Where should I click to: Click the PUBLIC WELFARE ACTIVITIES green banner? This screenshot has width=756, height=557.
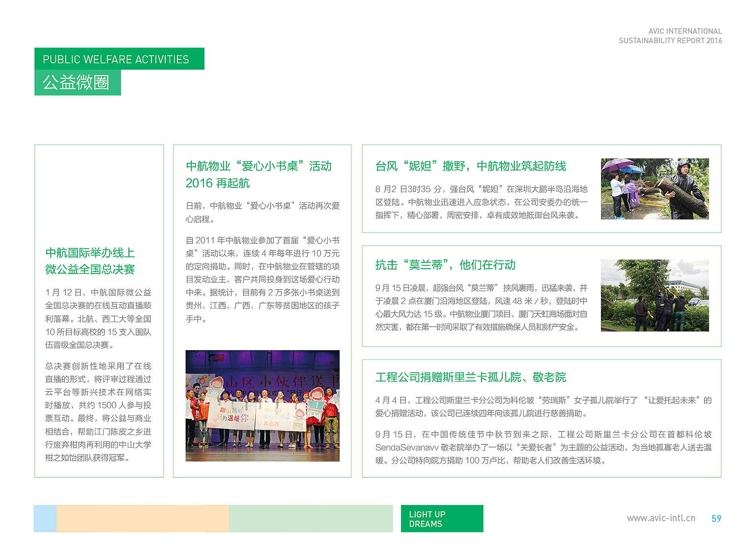click(x=119, y=59)
